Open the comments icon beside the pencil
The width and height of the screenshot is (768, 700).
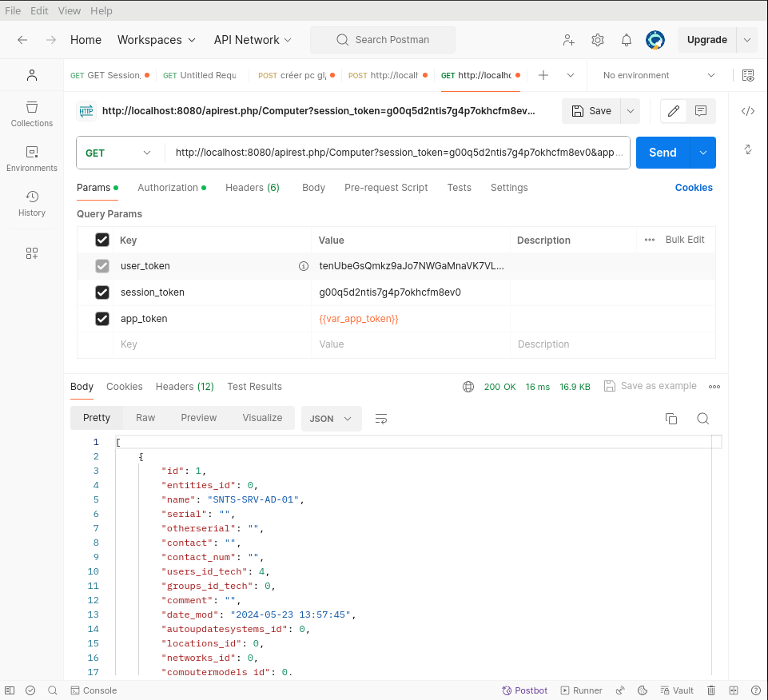click(x=701, y=111)
